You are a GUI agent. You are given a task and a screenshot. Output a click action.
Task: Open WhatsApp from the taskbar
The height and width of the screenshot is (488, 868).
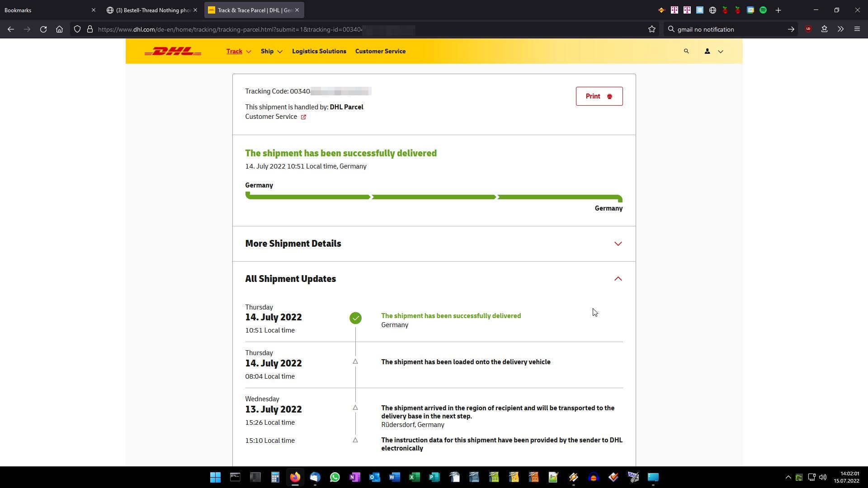pyautogui.click(x=335, y=477)
